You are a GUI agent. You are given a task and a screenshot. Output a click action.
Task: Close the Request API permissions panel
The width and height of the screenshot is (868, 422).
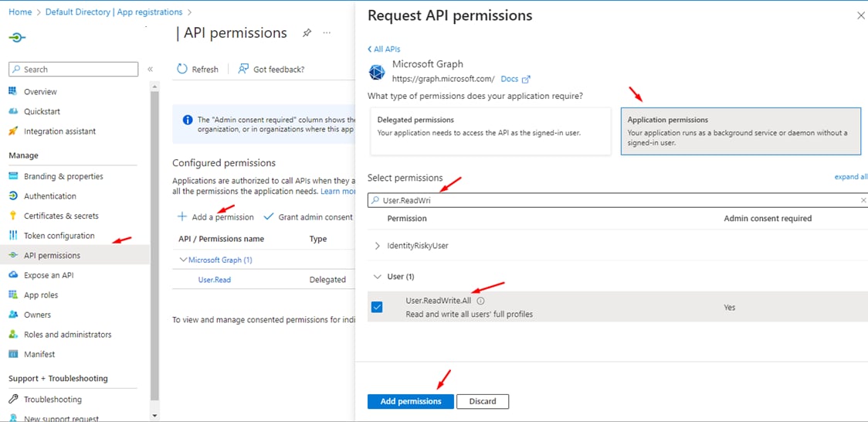861,15
